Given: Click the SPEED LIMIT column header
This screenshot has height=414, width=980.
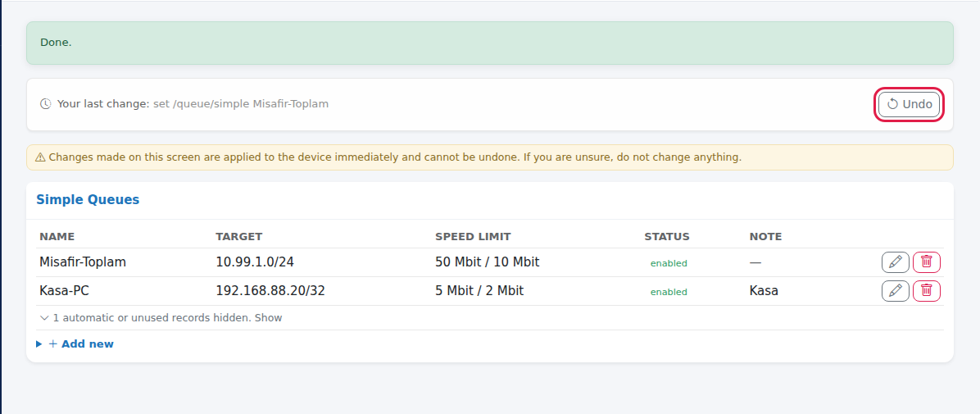Looking at the screenshot, I should [x=473, y=236].
